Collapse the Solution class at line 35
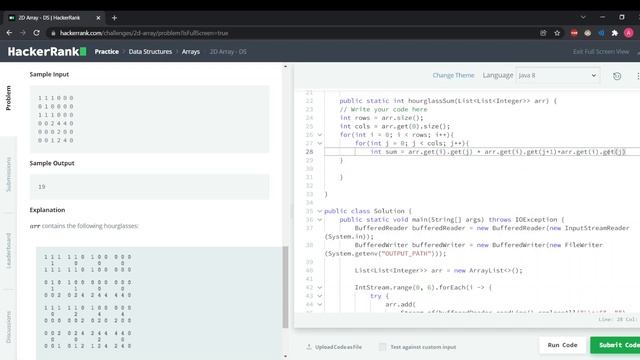 320,211
